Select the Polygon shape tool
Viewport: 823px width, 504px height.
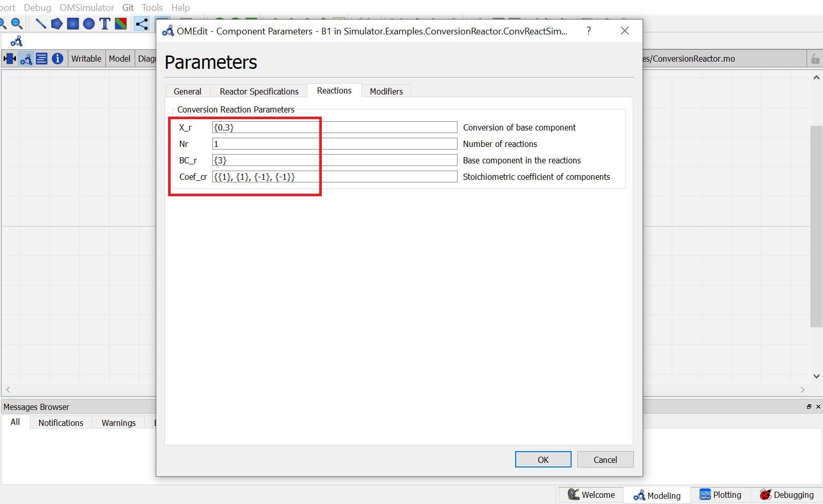click(x=57, y=24)
